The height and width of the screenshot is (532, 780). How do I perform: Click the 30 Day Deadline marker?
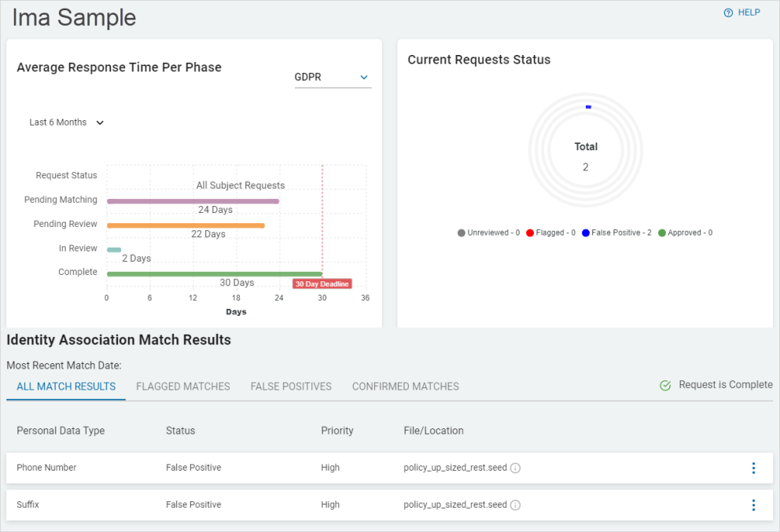coord(322,284)
